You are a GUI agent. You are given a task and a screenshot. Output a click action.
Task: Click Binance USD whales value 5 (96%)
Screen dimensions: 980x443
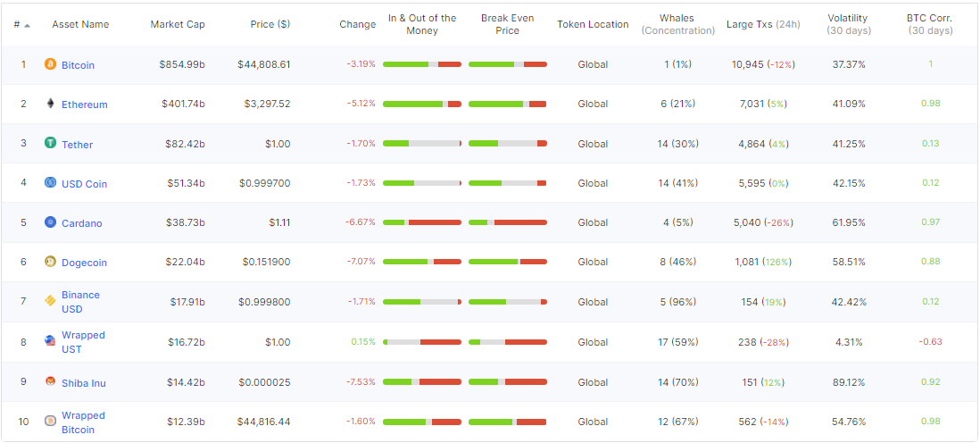678,302
